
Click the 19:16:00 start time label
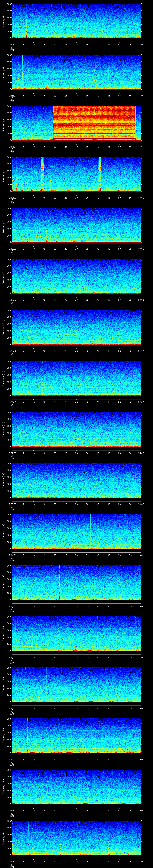(x=12, y=147)
